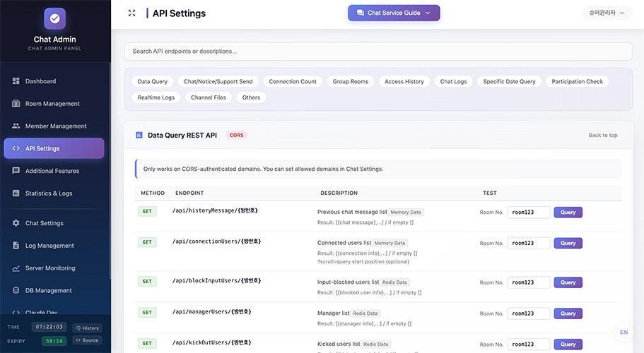Viewport: 644px width, 353px height.
Task: Select the Connection Count chip
Action: coord(293,82)
